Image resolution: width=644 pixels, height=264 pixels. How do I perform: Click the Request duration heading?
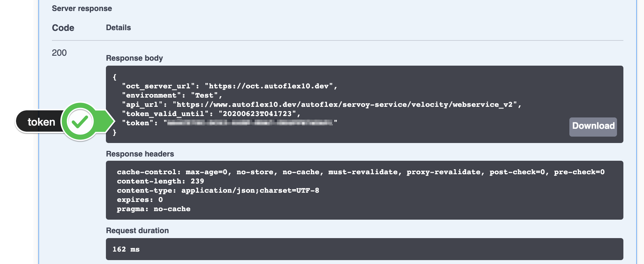(137, 230)
